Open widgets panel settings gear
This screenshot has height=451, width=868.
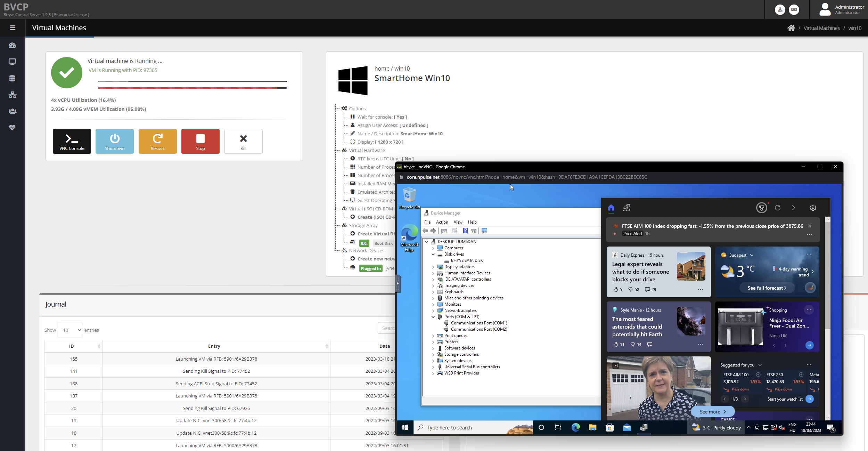813,208
